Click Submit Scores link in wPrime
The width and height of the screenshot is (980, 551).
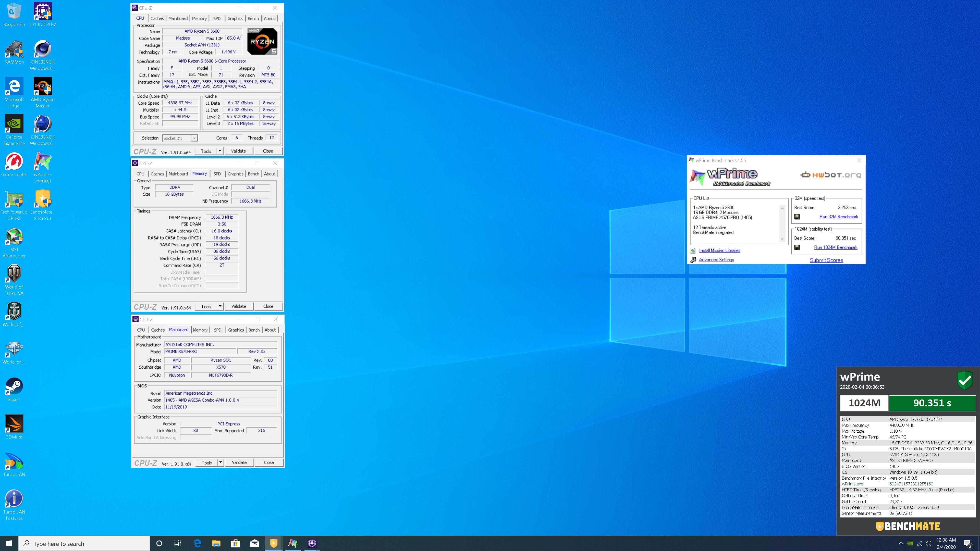click(x=826, y=260)
